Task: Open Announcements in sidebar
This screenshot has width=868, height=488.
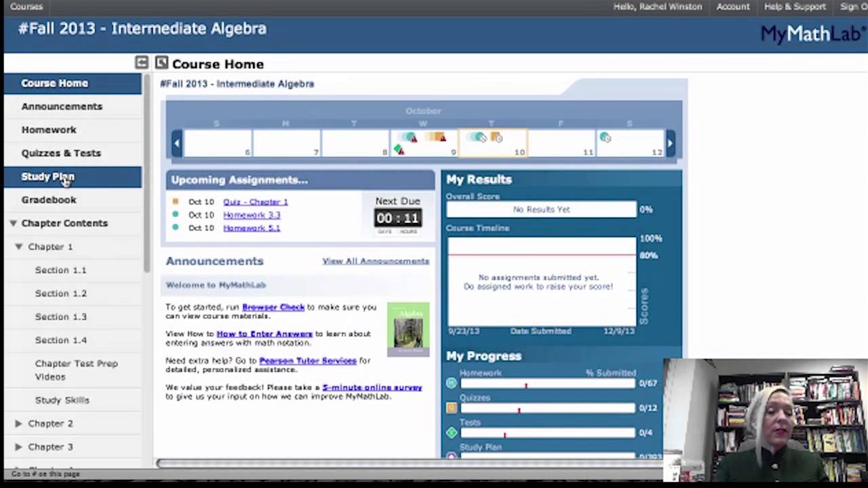Action: (x=73, y=106)
